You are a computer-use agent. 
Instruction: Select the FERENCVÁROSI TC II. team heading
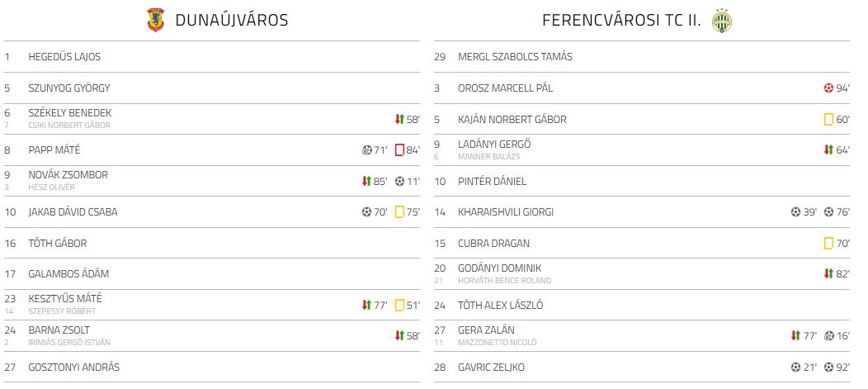click(621, 21)
